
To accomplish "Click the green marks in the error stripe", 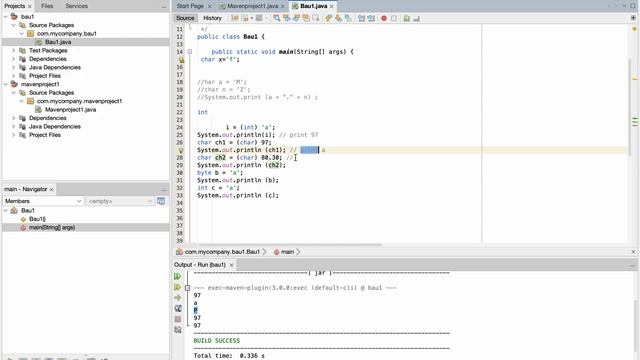I will [x=635, y=122].
